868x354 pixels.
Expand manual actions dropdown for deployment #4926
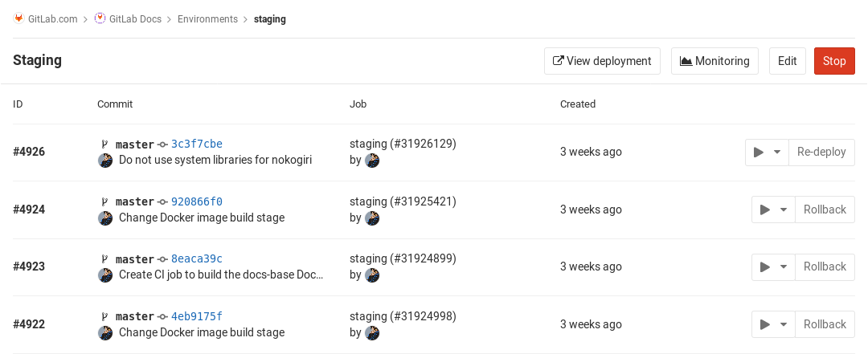click(x=767, y=152)
